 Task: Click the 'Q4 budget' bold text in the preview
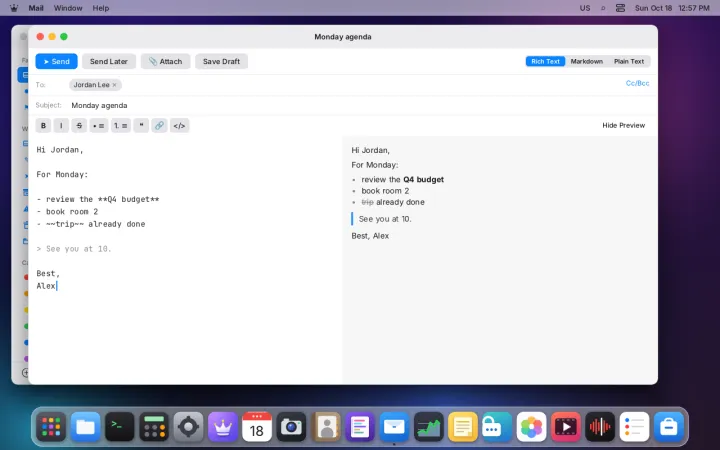pyautogui.click(x=423, y=180)
